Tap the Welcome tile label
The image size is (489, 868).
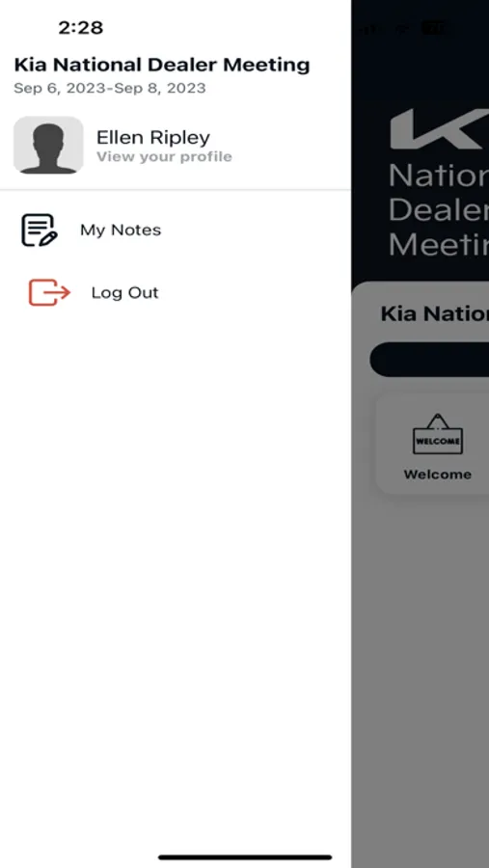[x=438, y=475]
